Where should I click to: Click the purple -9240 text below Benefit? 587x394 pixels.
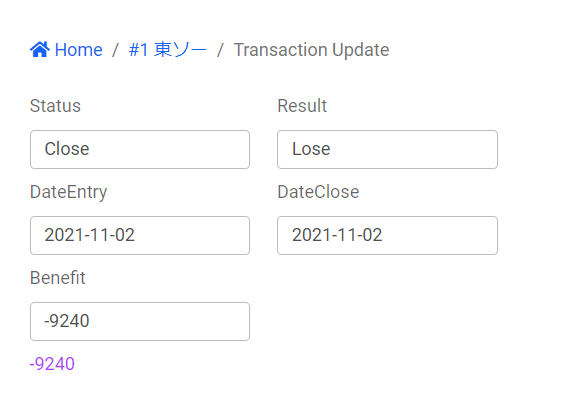point(52,364)
